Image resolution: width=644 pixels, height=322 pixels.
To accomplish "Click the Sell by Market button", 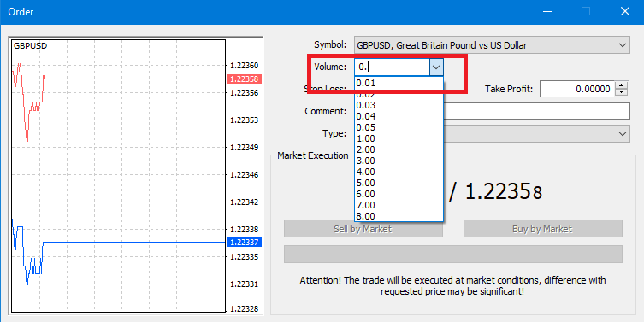I will (363, 229).
